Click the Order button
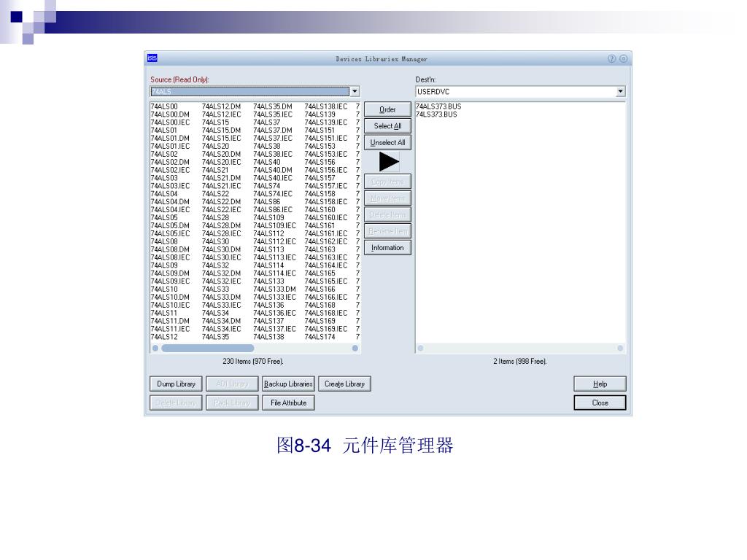The height and width of the screenshot is (560, 747). point(387,109)
